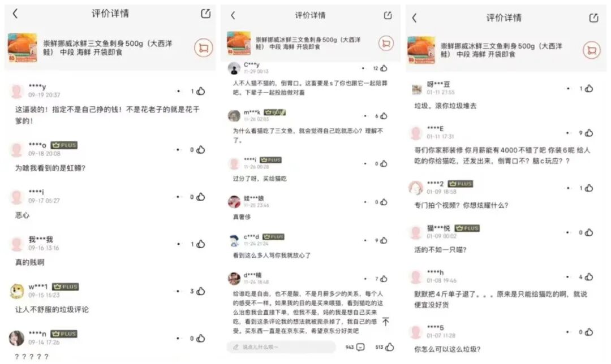Tap the more-options dot beside ****h's comment
The width and height of the screenshot is (611, 364).
(568, 277)
